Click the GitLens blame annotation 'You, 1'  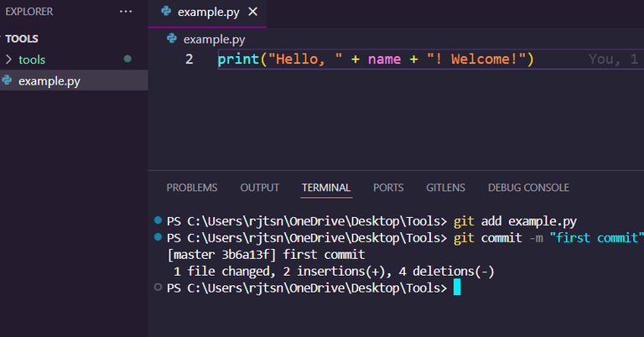[613, 60]
